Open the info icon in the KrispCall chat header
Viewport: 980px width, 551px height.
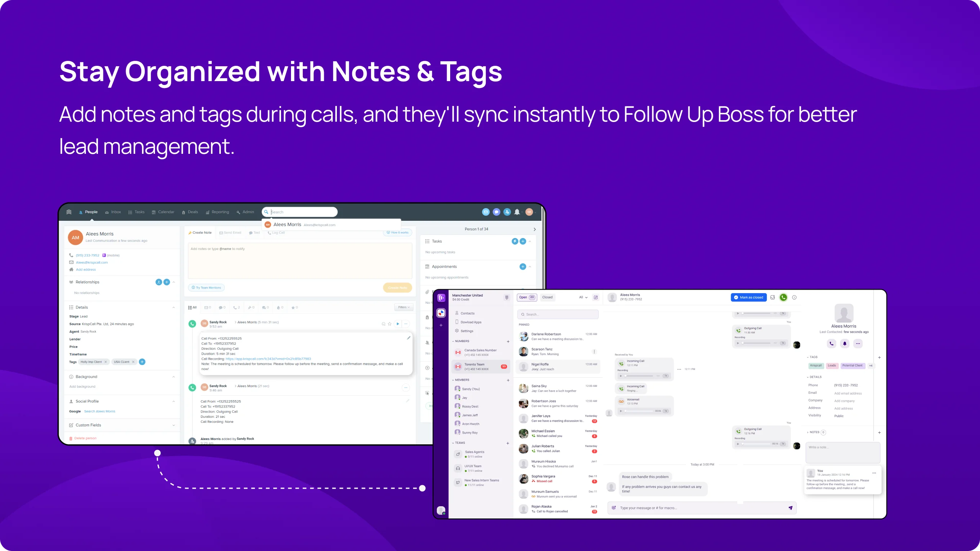click(x=794, y=297)
